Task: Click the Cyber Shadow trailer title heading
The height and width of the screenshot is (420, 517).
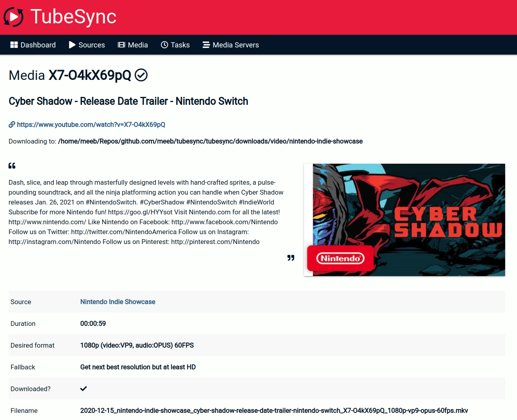Action: (128, 101)
